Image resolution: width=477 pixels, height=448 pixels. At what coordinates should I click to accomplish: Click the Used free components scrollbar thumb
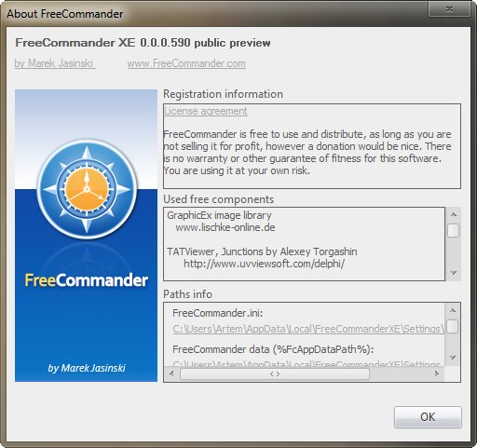click(x=453, y=231)
